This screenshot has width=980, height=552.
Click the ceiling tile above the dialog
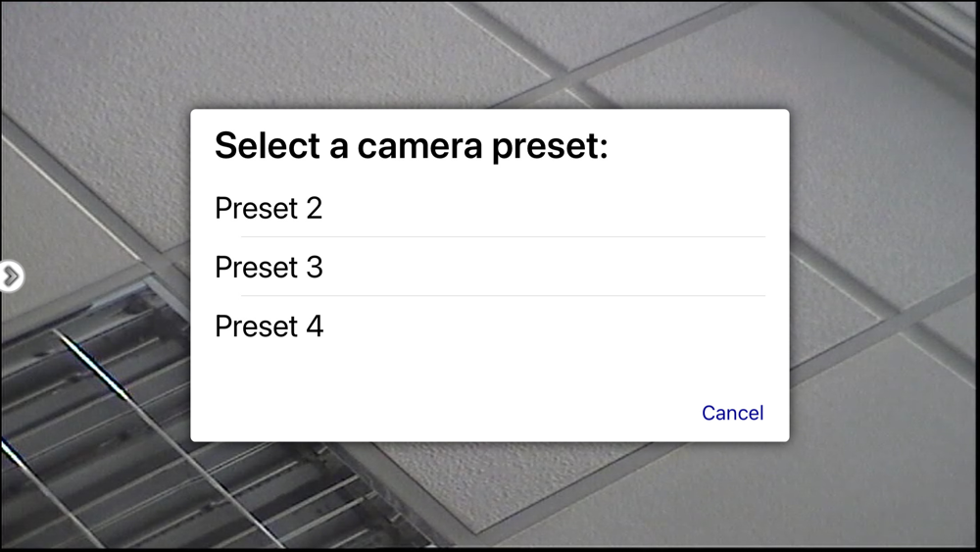pyautogui.click(x=294, y=59)
